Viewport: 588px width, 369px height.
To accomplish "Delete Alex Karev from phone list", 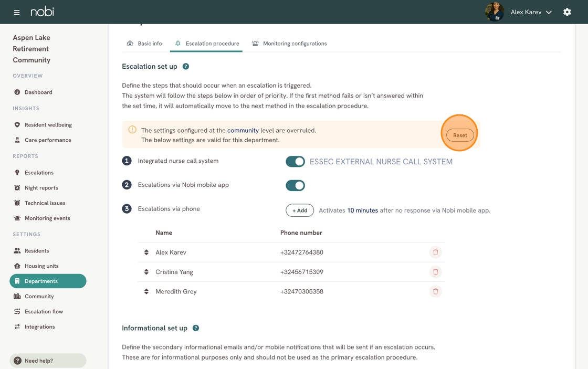I will (x=435, y=252).
